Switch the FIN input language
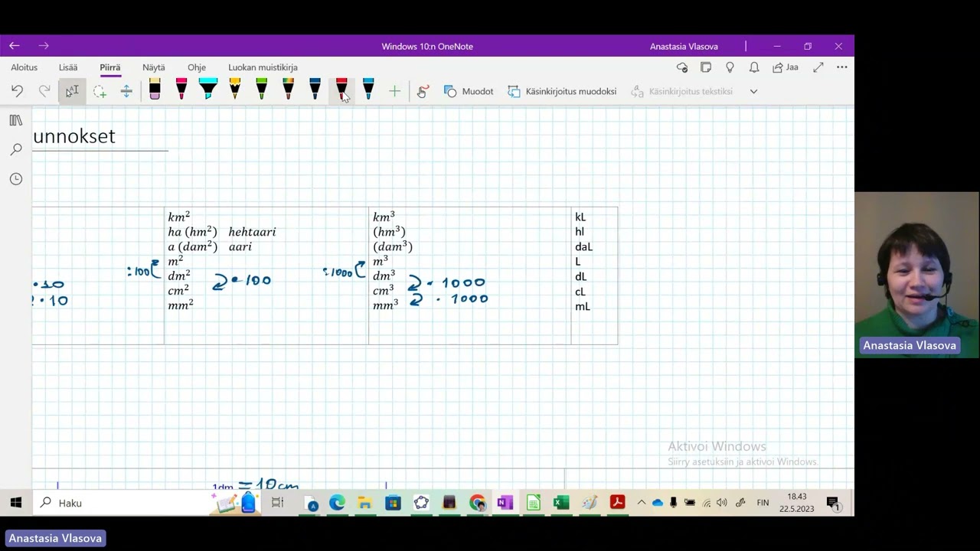The height and width of the screenshot is (551, 980). click(763, 503)
